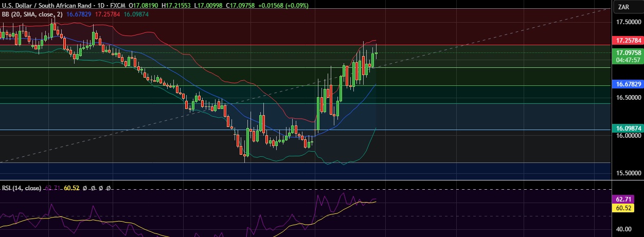Click the red 17.25784 price axis label

point(627,40)
